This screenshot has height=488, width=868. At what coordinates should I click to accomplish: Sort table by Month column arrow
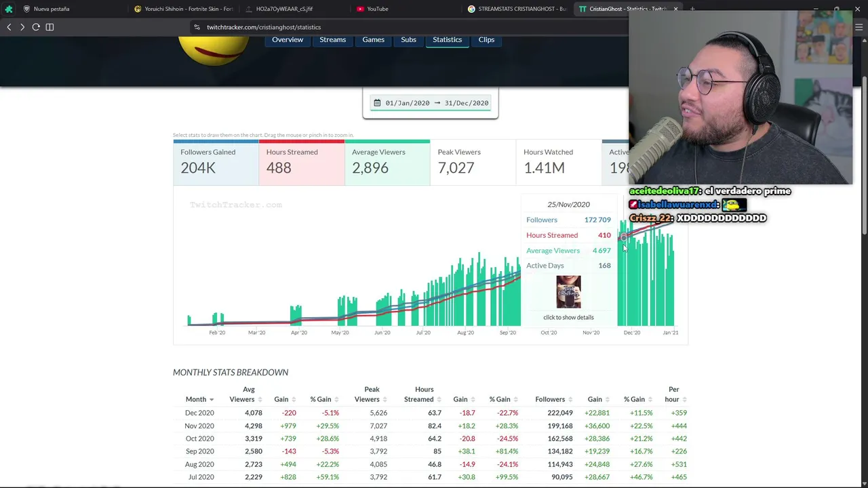[212, 400]
